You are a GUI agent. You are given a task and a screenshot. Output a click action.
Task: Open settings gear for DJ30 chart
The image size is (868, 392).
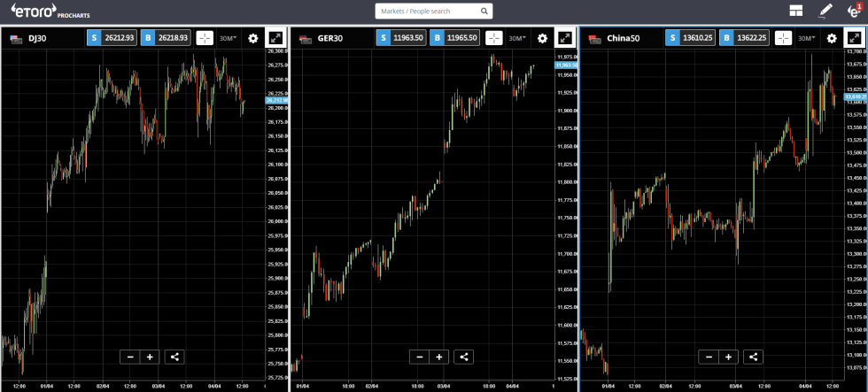pos(253,38)
